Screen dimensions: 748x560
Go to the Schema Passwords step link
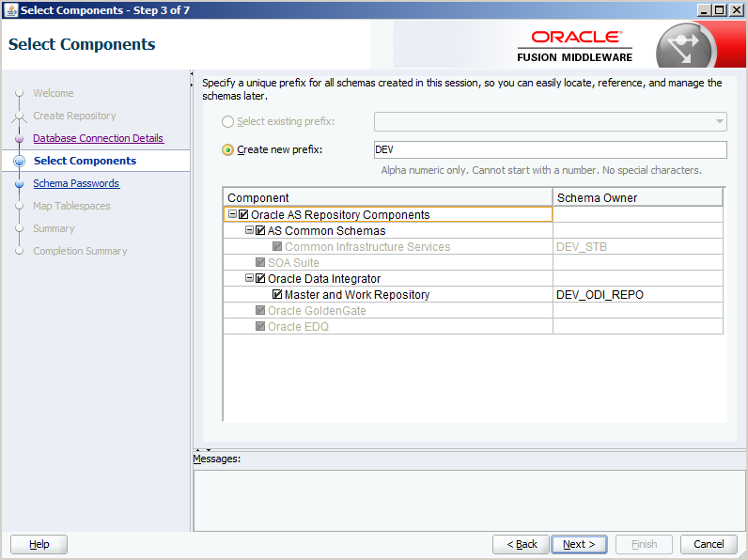click(76, 184)
